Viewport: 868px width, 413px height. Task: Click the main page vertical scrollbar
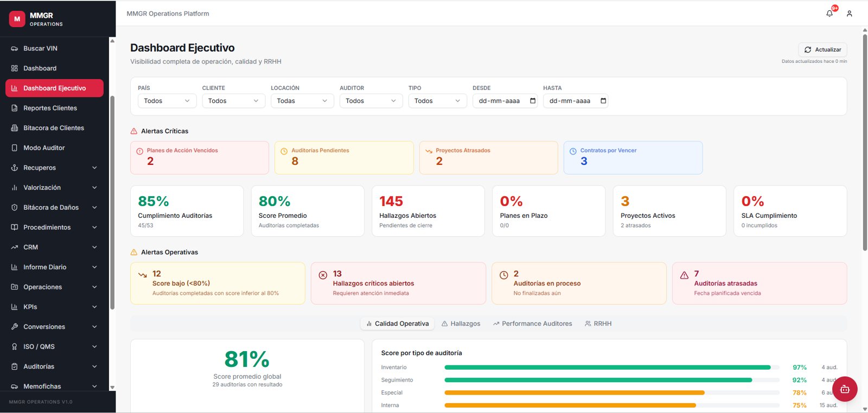865,143
